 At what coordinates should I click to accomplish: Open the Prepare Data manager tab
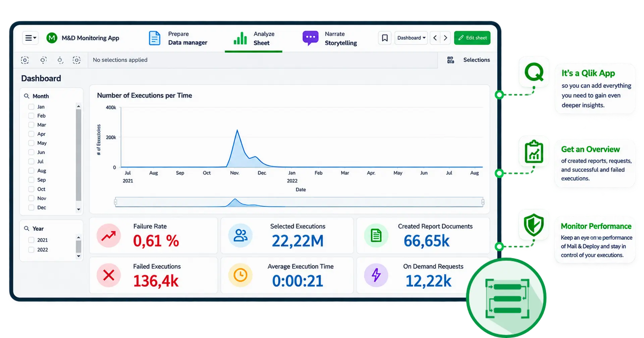pyautogui.click(x=178, y=38)
